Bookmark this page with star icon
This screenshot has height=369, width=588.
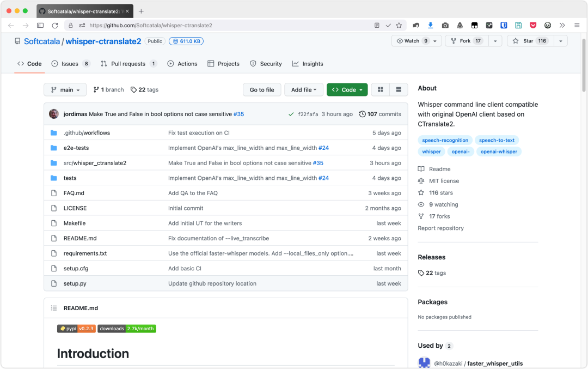[x=399, y=26]
